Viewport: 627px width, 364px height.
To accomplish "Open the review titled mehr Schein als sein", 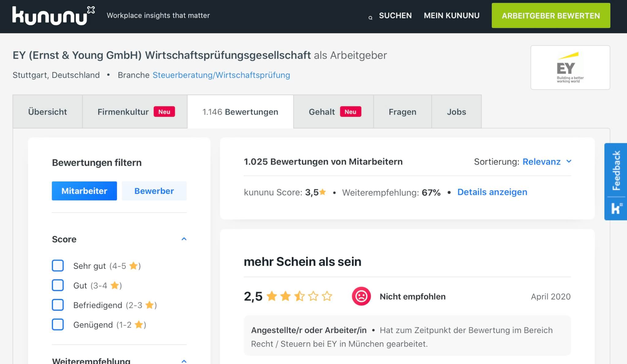I will click(302, 262).
